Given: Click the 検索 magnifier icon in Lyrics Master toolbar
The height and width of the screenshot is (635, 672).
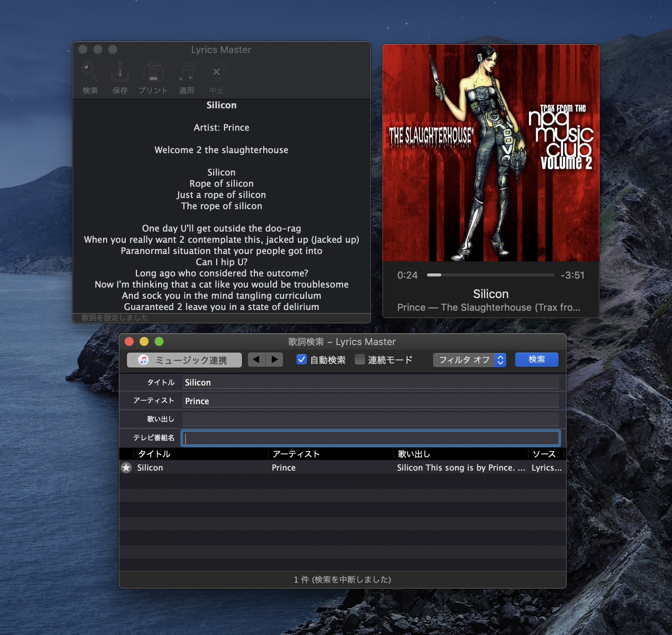Looking at the screenshot, I should click(x=90, y=72).
